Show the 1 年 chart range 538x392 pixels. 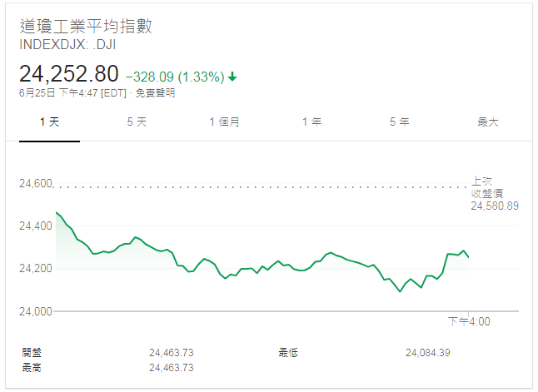(x=311, y=122)
